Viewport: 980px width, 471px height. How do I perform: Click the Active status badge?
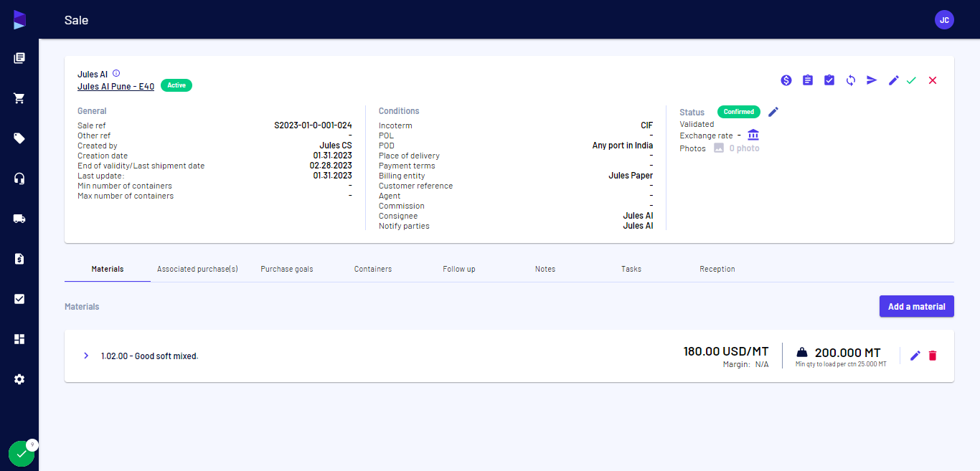(176, 85)
